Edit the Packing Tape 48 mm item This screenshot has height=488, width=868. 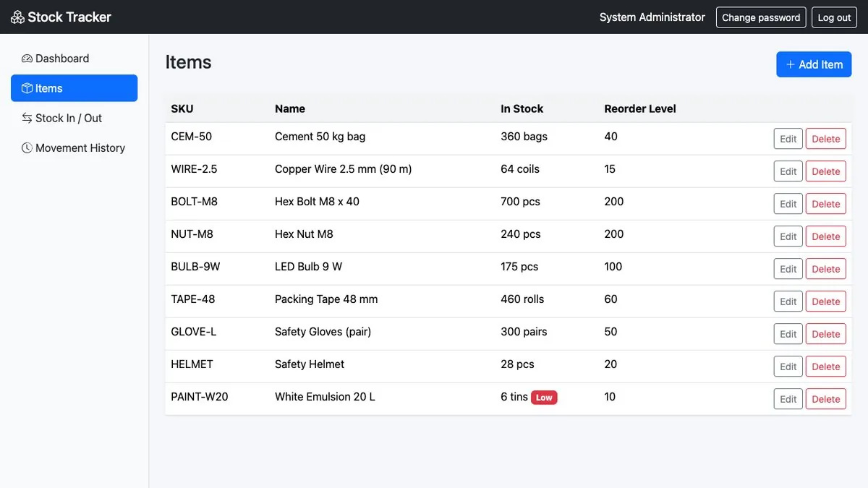(788, 301)
